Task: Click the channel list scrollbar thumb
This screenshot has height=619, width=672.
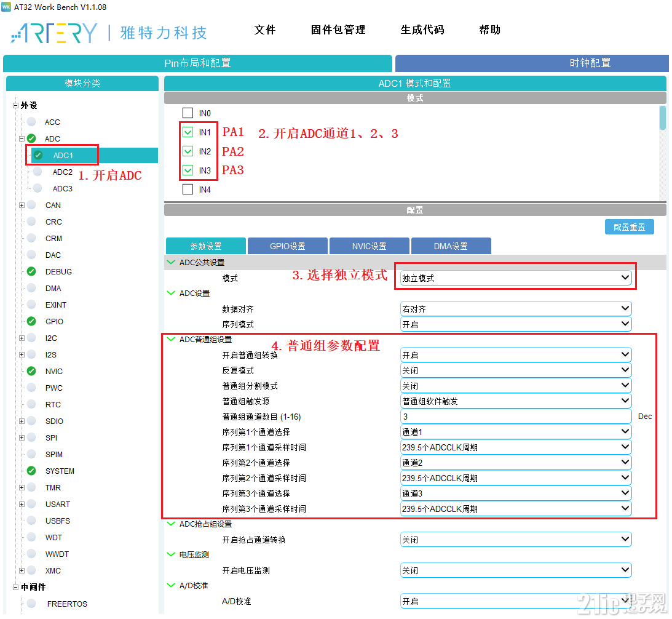Action: 663,118
